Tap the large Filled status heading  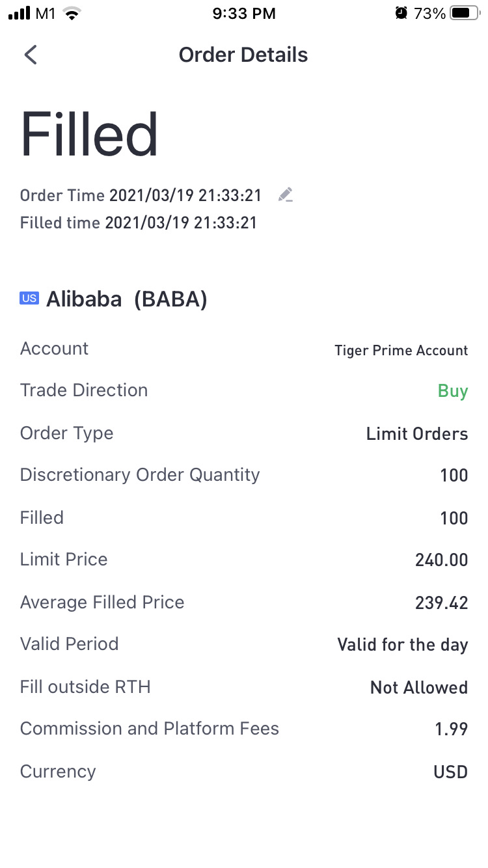(90, 135)
